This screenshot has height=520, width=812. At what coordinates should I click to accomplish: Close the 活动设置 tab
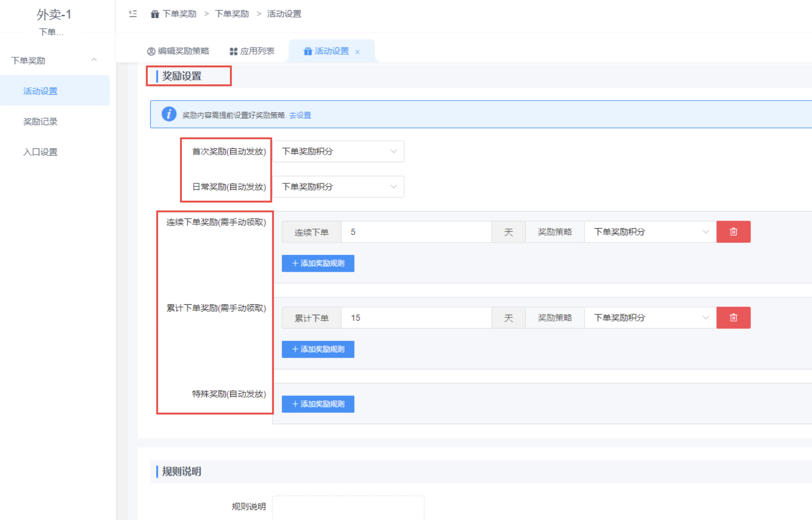(358, 52)
